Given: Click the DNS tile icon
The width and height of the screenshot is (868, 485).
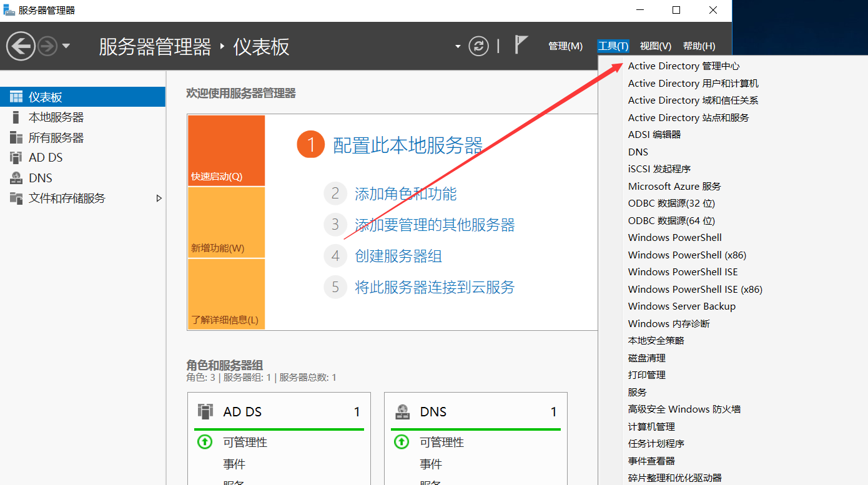Looking at the screenshot, I should 402,411.
